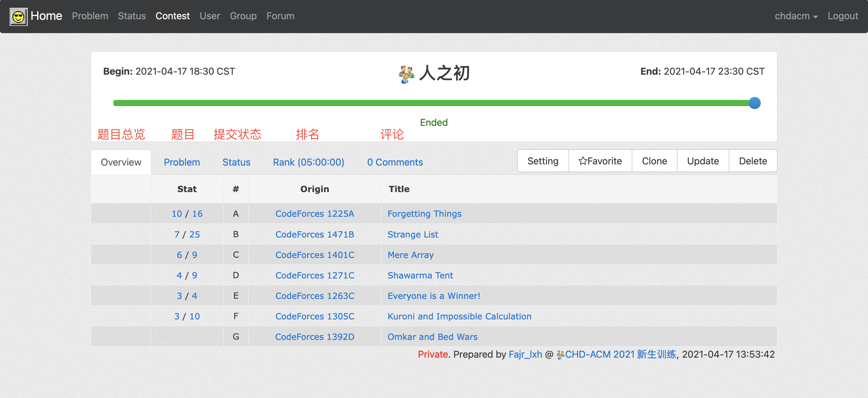Open the 0 Comments tab

395,162
